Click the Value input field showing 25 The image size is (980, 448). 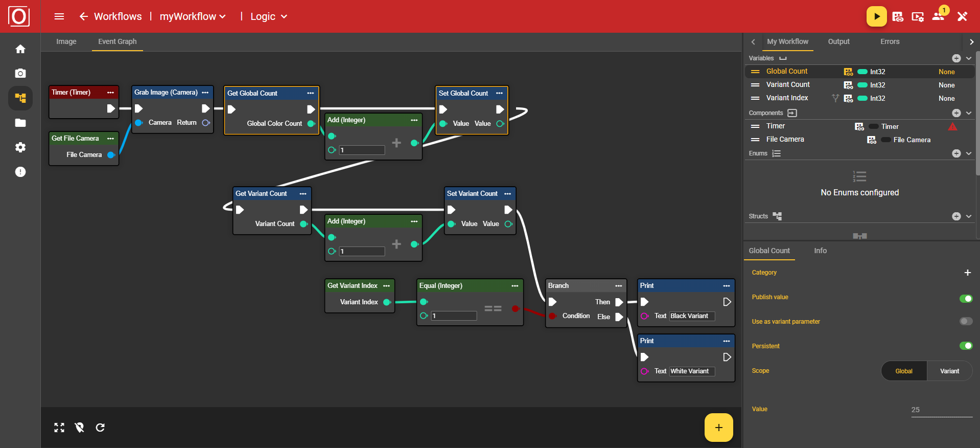(941, 410)
